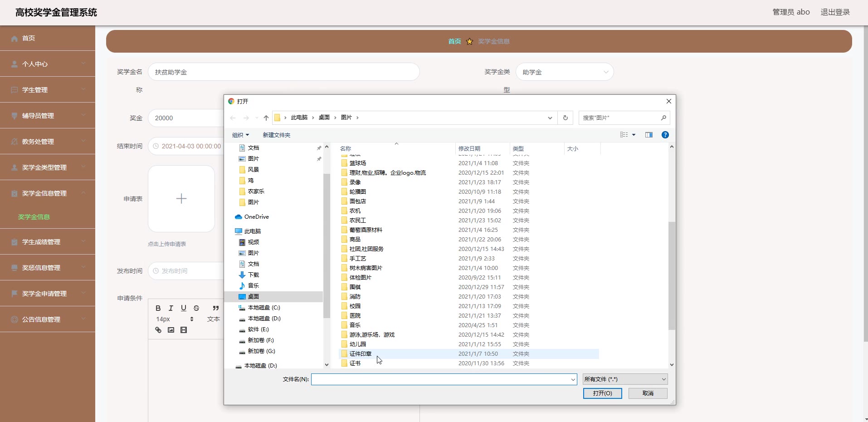Viewport: 868px width, 422px height.
Task: Select the 奖学金信息 submenu item
Action: click(34, 217)
